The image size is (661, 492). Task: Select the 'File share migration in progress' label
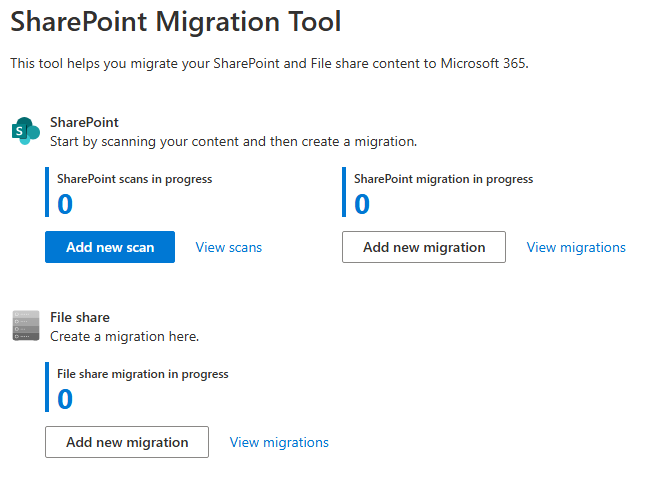(x=142, y=374)
